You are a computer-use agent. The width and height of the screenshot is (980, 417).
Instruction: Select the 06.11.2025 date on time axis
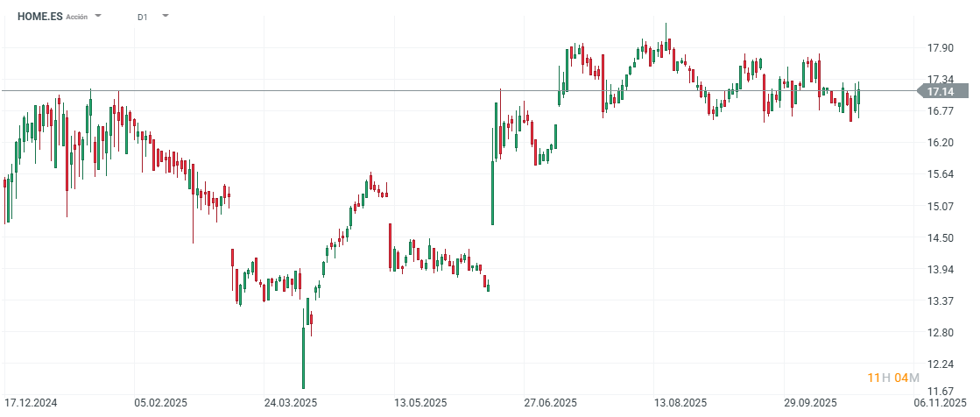[941, 404]
